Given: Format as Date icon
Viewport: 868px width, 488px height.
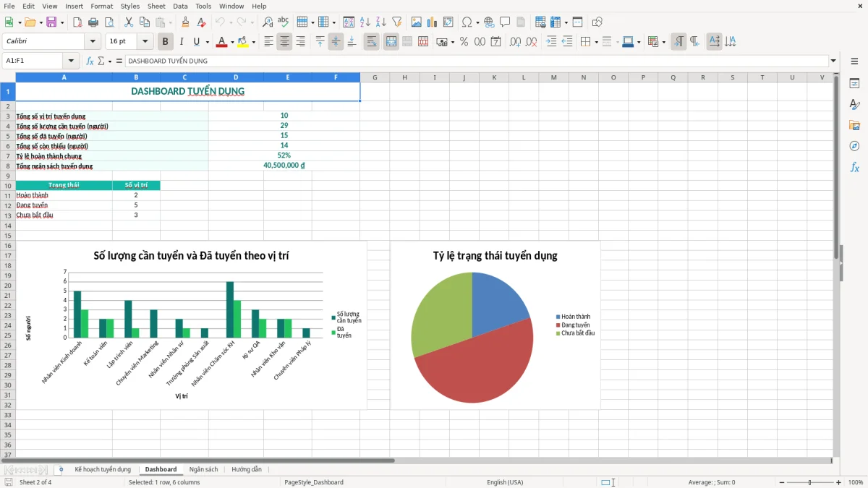Looking at the screenshot, I should click(x=495, y=42).
